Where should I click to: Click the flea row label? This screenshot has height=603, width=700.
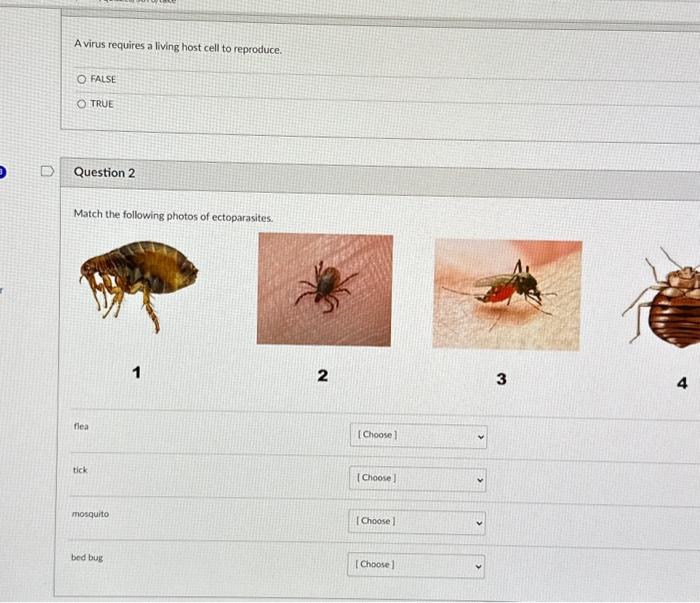point(81,426)
